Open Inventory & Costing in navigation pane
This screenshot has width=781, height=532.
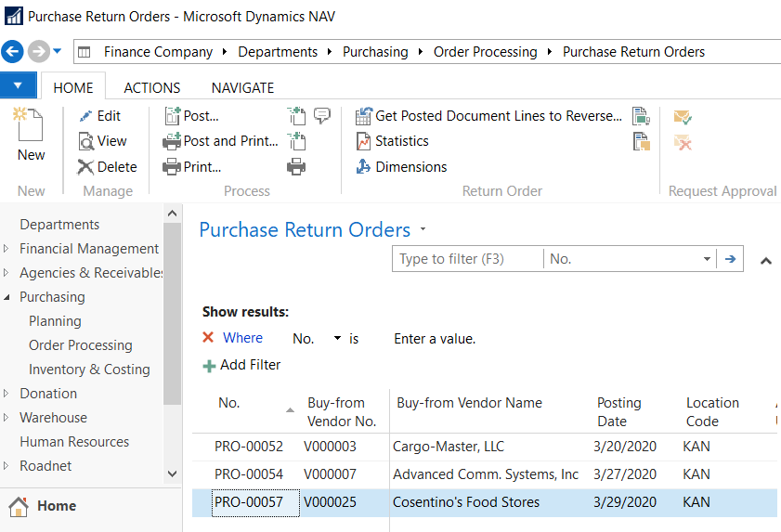click(x=89, y=370)
